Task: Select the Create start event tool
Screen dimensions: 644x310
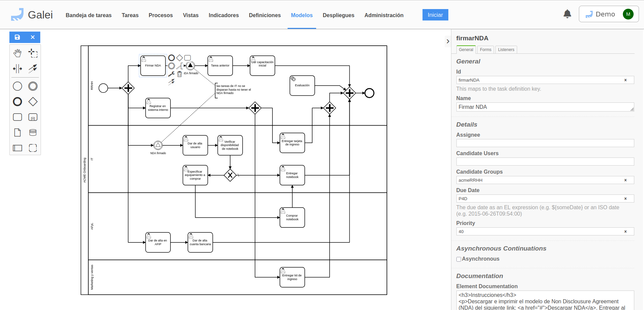Action: click(x=17, y=86)
